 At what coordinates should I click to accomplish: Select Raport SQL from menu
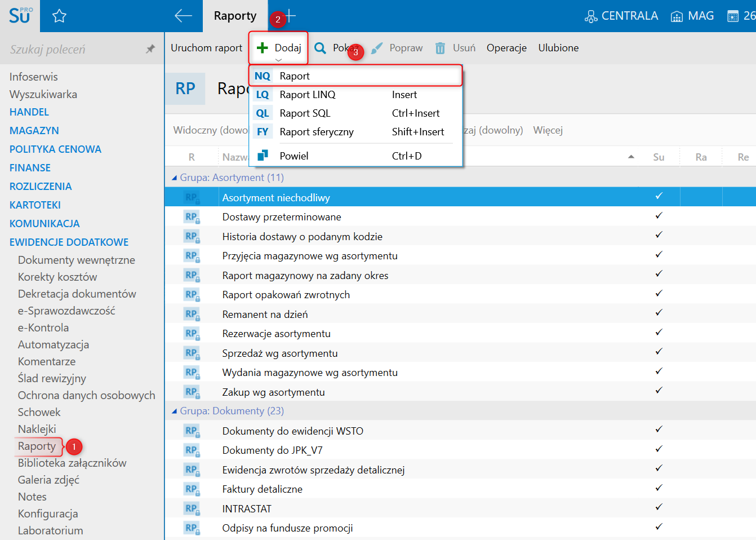point(305,113)
